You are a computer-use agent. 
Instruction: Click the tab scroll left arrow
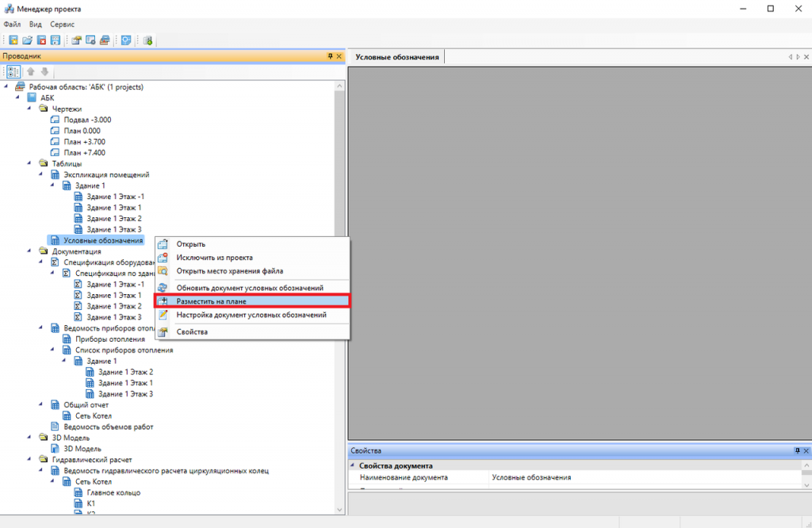791,57
